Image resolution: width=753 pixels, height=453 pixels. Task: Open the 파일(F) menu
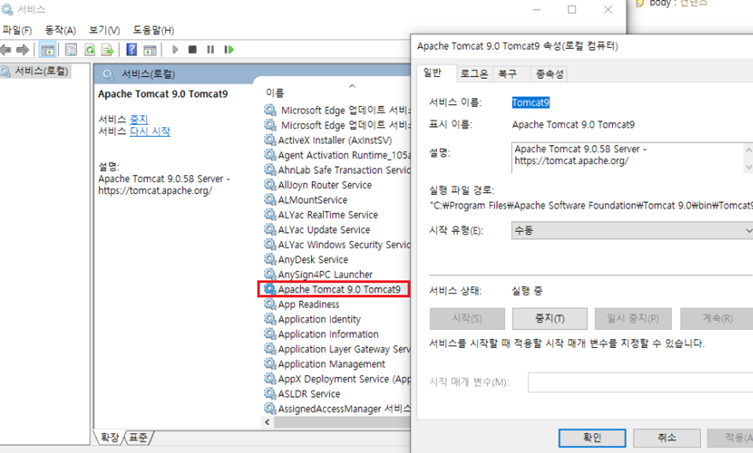(17, 30)
